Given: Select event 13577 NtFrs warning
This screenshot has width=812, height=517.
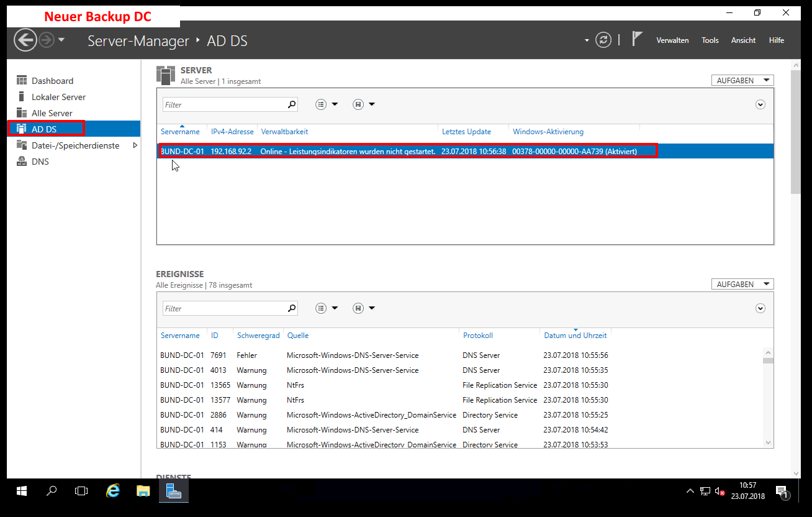Looking at the screenshot, I should pos(460,400).
